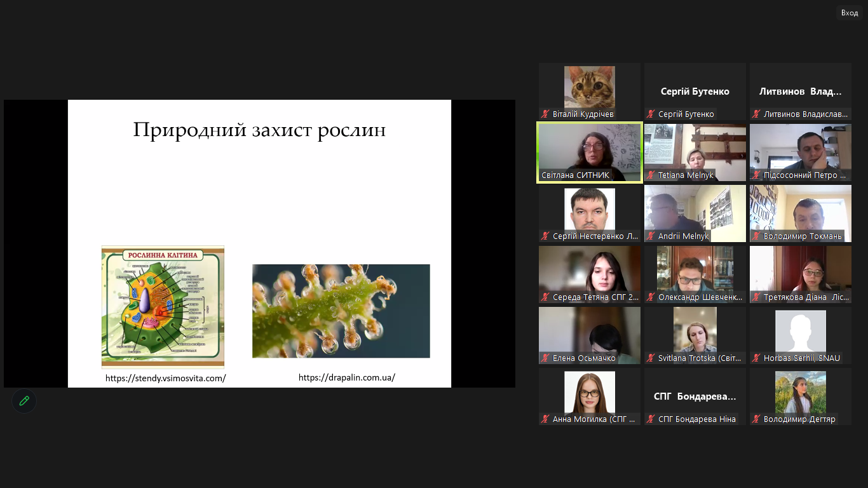Viewport: 868px width, 488px height.
Task: Click the sundew plant macro photo
Action: click(341, 311)
